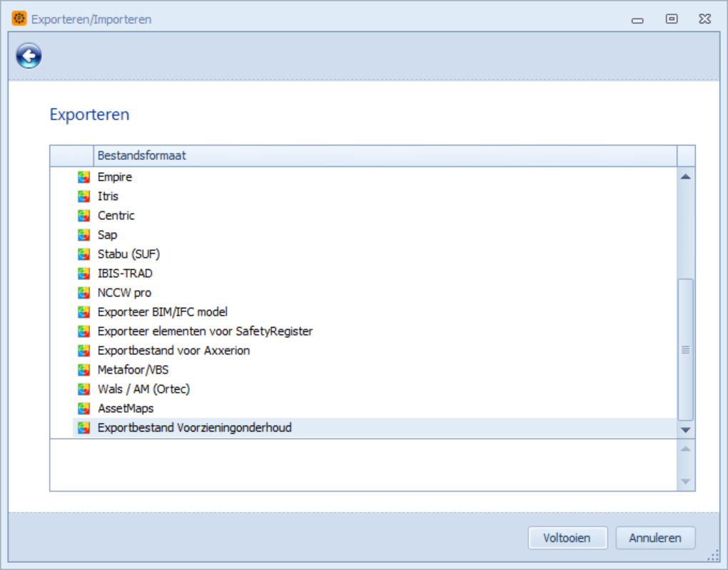Click description pane scroll up arrow
This screenshot has width=728, height=570.
click(x=686, y=449)
